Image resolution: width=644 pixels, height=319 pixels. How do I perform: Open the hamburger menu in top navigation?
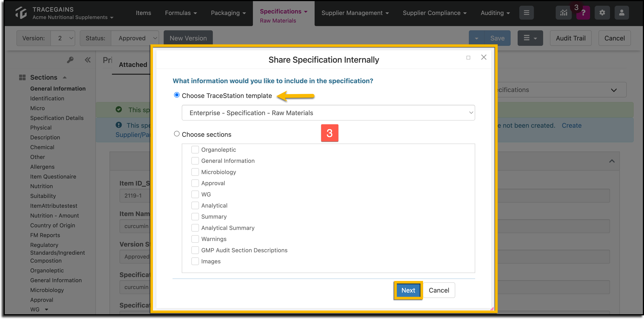tap(526, 13)
